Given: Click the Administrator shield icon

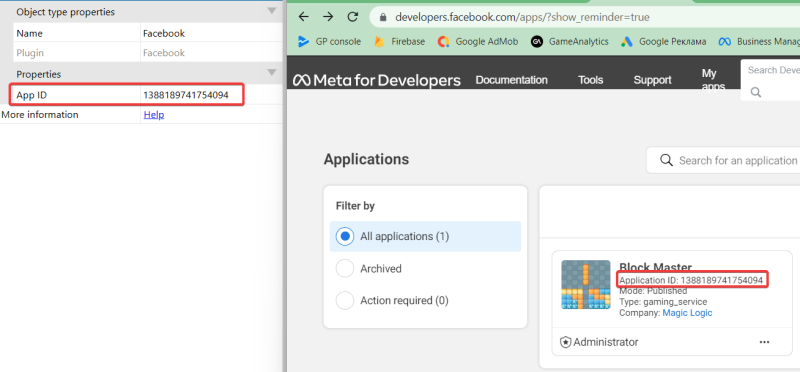Looking at the screenshot, I should (x=565, y=342).
